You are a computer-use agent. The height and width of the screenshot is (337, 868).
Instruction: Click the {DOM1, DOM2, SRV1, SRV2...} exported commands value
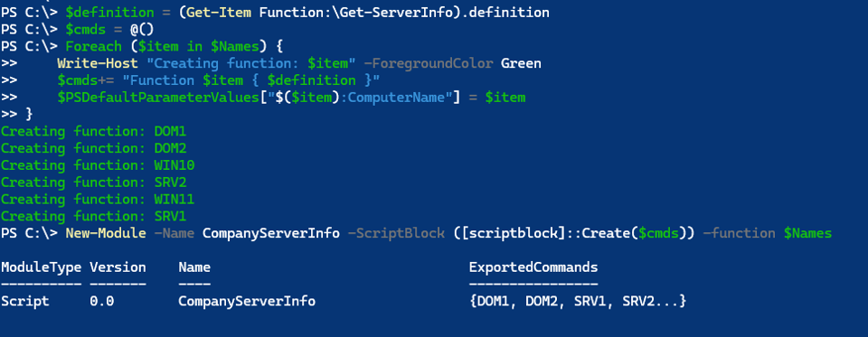pos(578,302)
